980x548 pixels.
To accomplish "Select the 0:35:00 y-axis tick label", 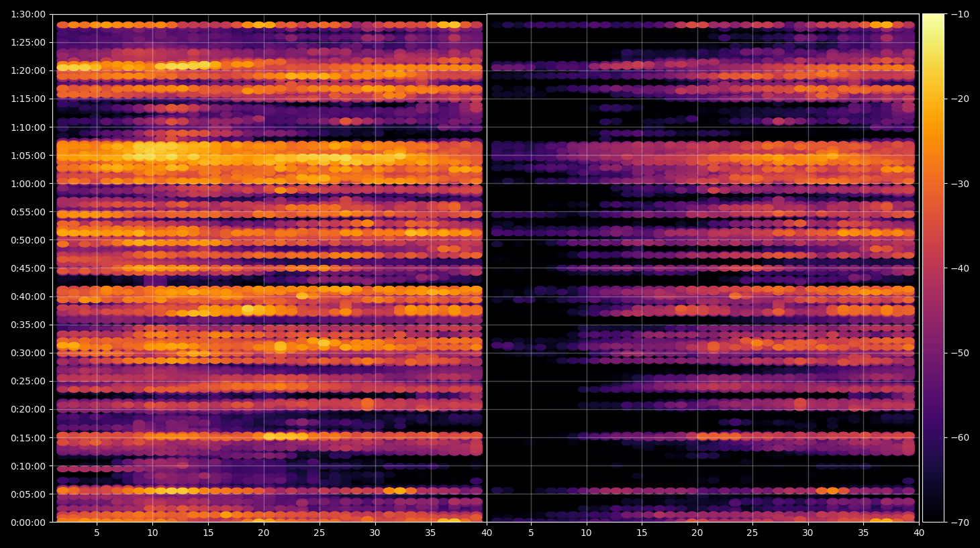I will [x=28, y=325].
